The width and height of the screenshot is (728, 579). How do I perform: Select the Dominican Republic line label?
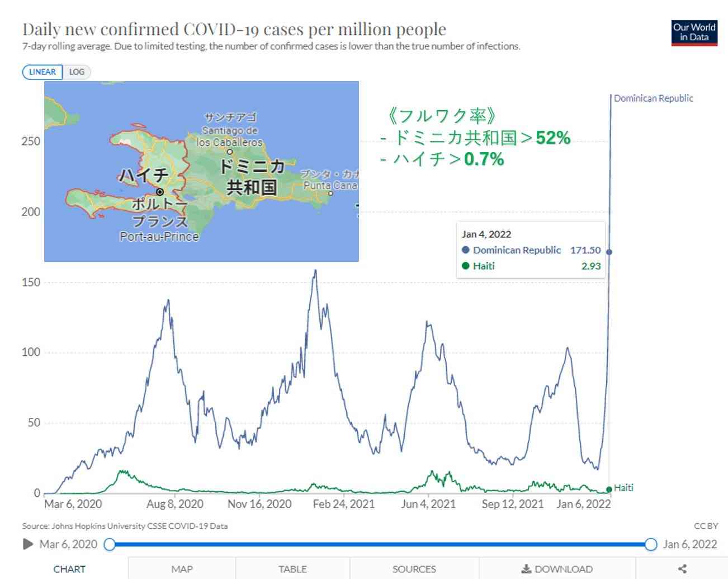tap(653, 98)
